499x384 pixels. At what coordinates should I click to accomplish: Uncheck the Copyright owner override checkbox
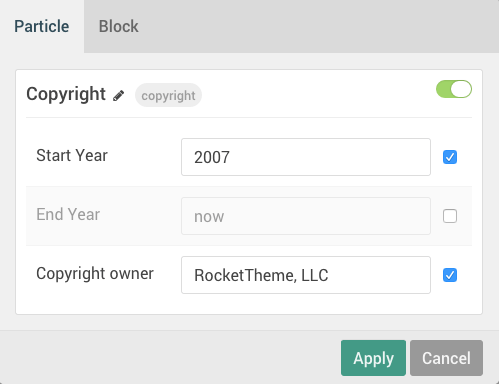450,275
